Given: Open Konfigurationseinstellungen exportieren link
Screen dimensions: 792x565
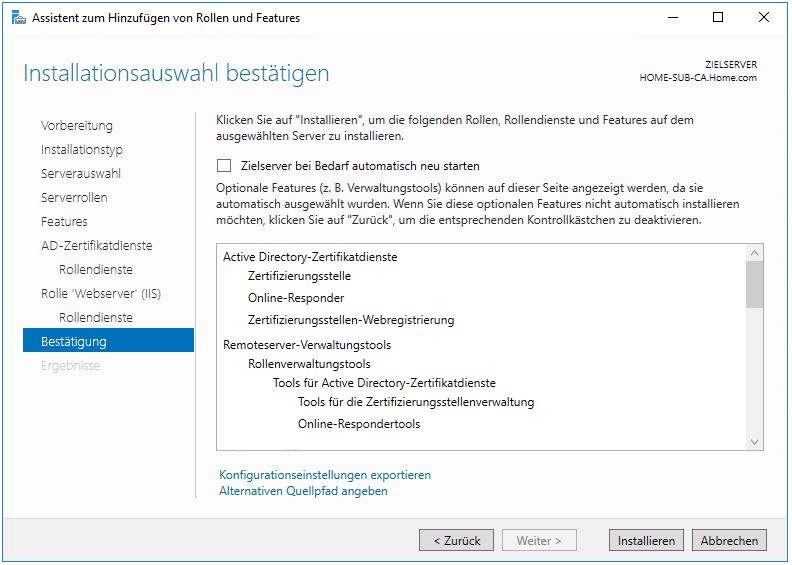Looking at the screenshot, I should click(x=325, y=475).
